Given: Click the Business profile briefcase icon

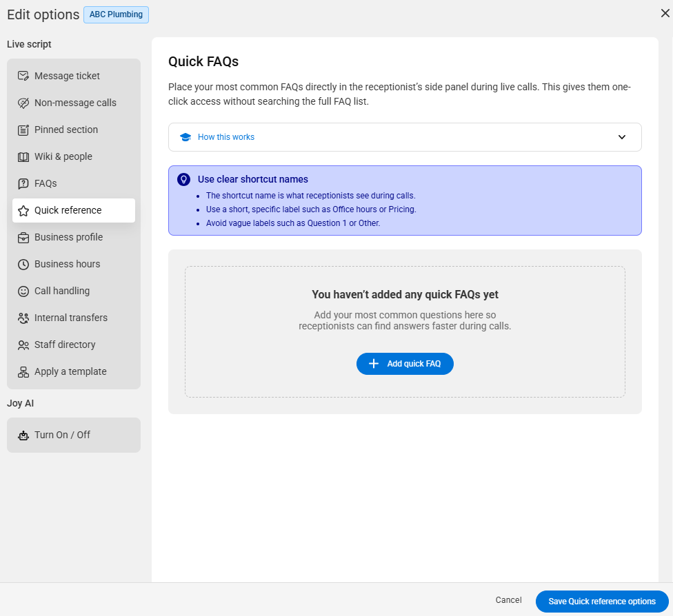Looking at the screenshot, I should pos(23,238).
